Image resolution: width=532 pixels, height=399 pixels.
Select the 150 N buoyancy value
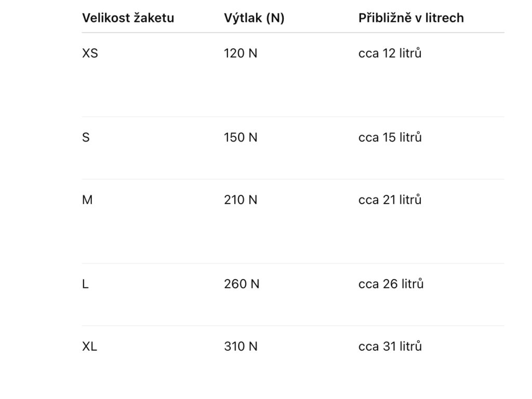click(241, 138)
